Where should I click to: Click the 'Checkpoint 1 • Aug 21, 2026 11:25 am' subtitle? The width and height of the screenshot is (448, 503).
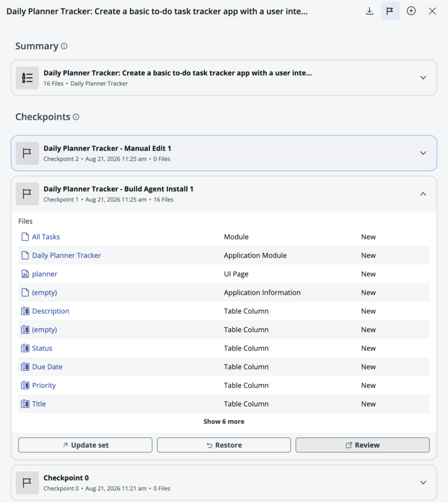click(x=95, y=200)
